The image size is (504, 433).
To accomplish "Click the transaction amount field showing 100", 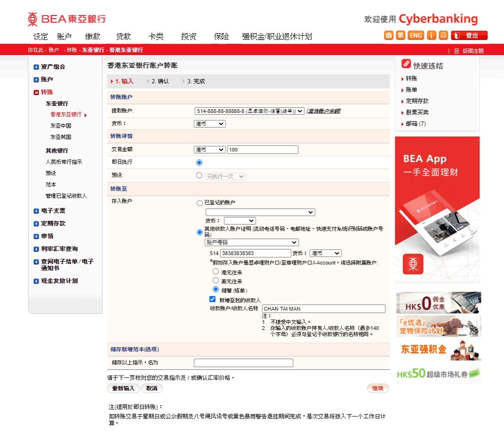I will [263, 150].
